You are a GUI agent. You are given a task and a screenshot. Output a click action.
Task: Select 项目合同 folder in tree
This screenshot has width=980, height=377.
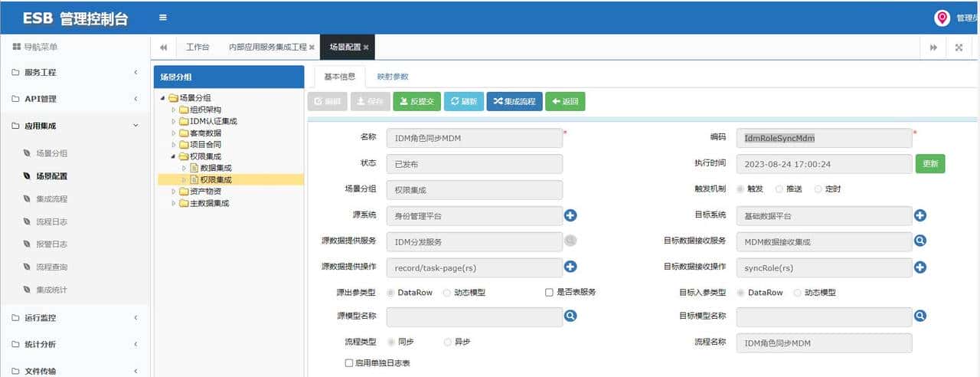click(205, 144)
